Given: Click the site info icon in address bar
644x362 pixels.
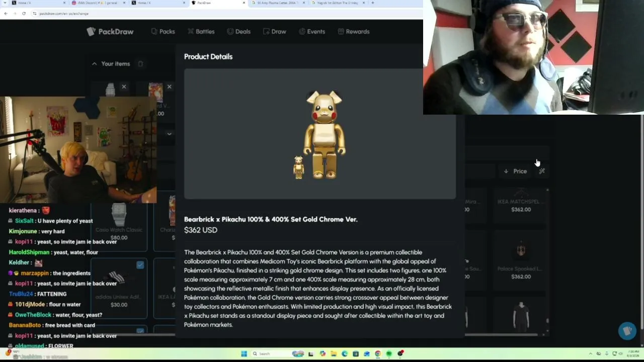Looking at the screenshot, I should [34, 14].
